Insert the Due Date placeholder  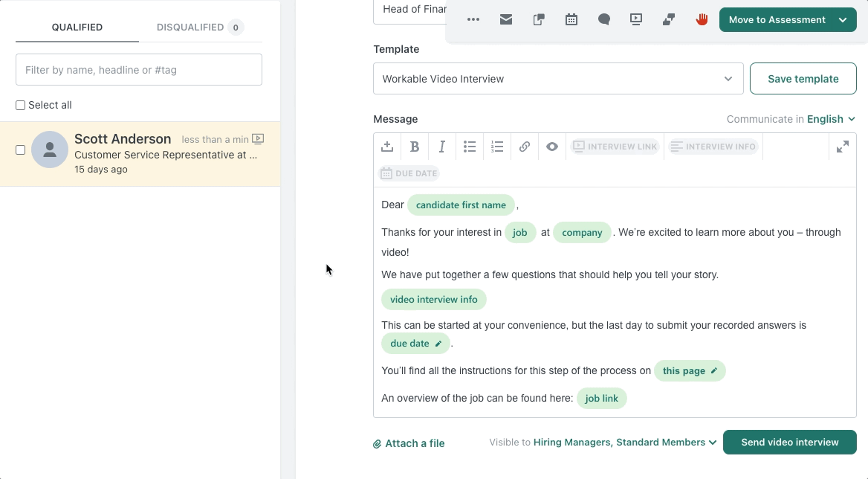(x=409, y=173)
